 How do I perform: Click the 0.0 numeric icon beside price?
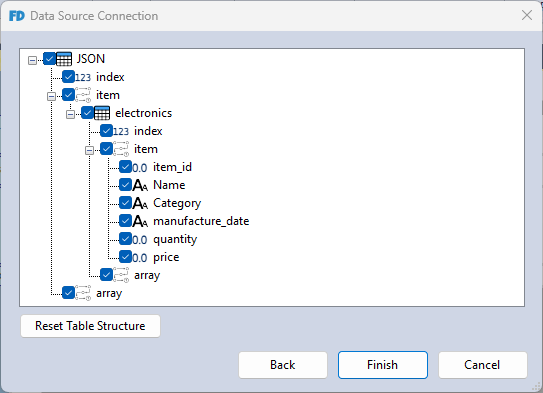coord(140,258)
